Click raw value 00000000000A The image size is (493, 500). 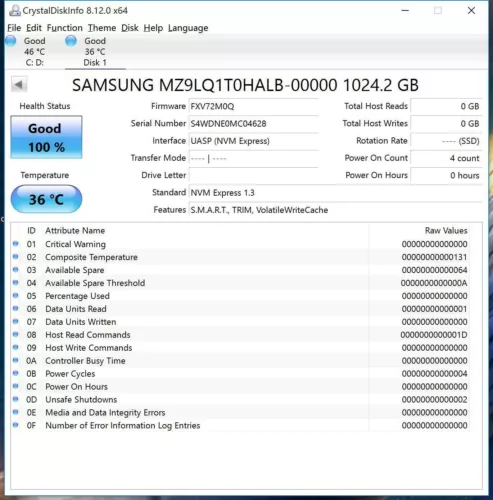(x=434, y=283)
